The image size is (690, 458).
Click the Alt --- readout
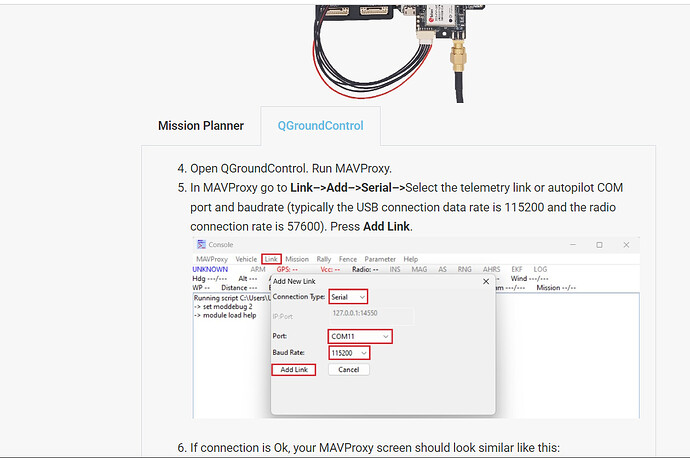(247, 278)
